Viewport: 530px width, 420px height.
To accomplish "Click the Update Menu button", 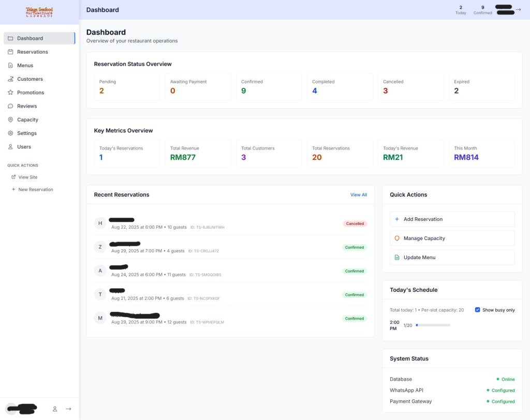I will pos(452,258).
